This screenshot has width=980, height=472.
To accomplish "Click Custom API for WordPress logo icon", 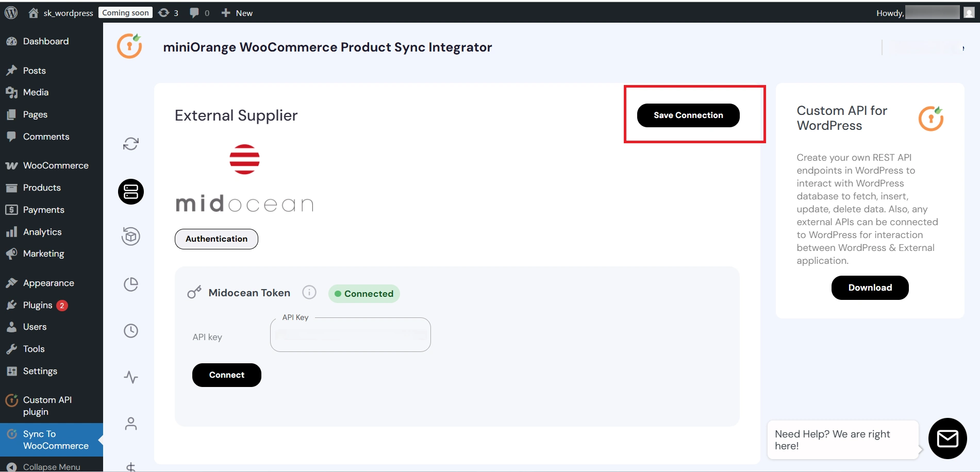I will pos(931,119).
